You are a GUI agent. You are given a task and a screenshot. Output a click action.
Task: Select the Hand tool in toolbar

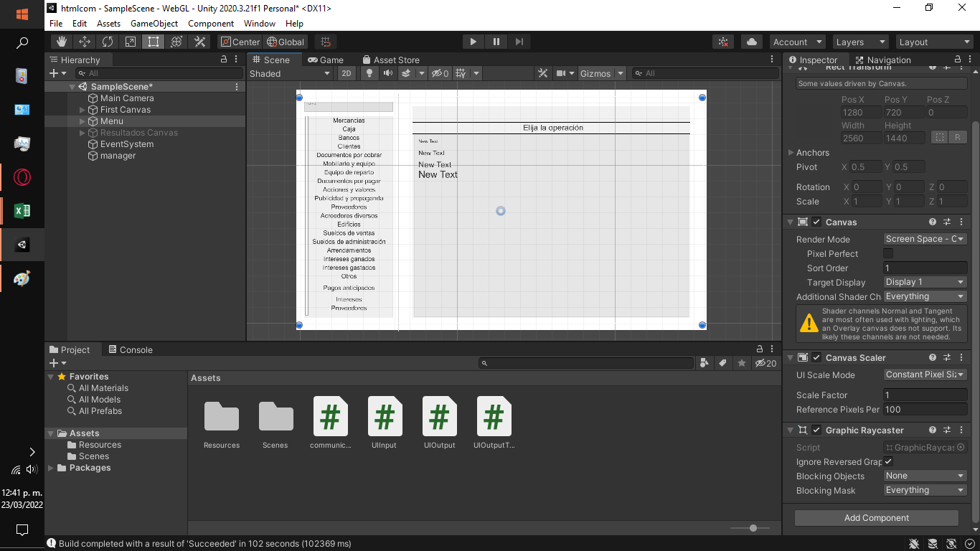coord(62,42)
